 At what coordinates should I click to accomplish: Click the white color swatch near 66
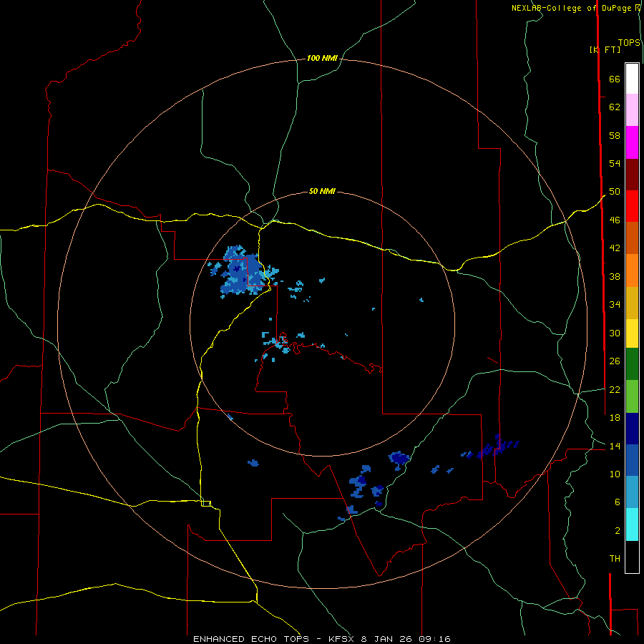632,79
